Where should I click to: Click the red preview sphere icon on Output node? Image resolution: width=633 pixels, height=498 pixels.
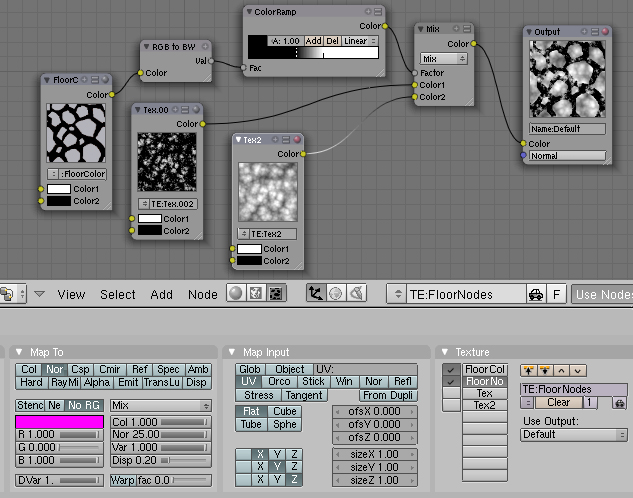(605, 31)
